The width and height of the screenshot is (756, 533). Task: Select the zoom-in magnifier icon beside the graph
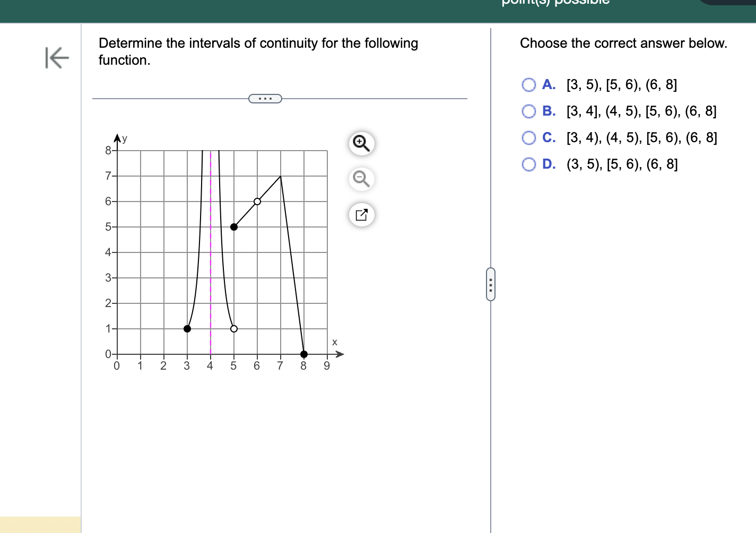(x=361, y=143)
